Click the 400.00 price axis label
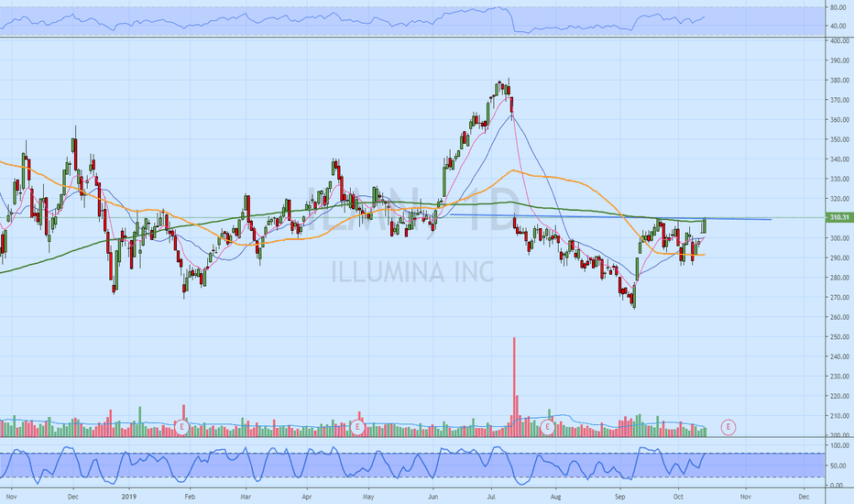854x504 pixels. [839, 41]
